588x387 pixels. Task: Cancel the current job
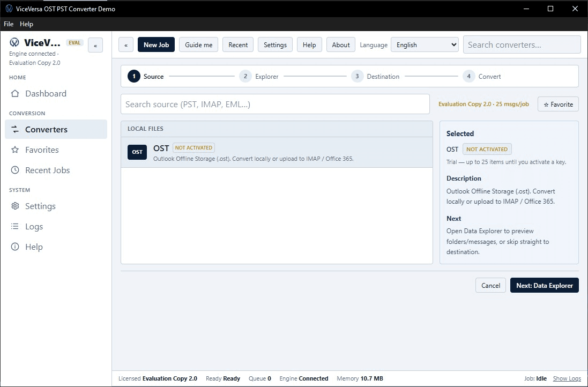490,285
